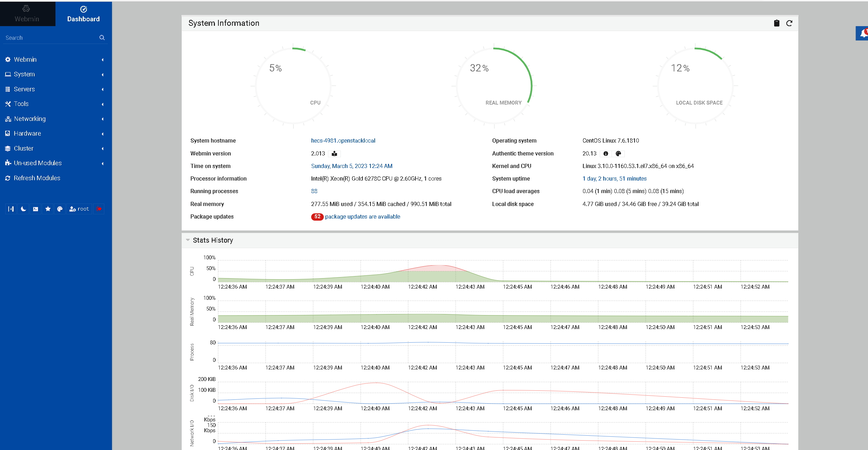This screenshot has width=868, height=450.
Task: Collapse the Stats History section
Action: 188,240
